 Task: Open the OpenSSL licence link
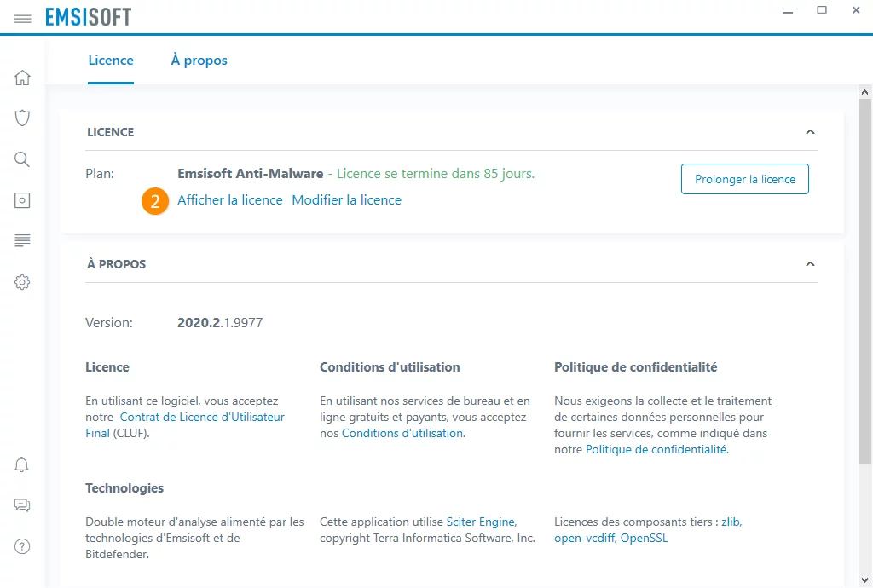pyautogui.click(x=645, y=538)
